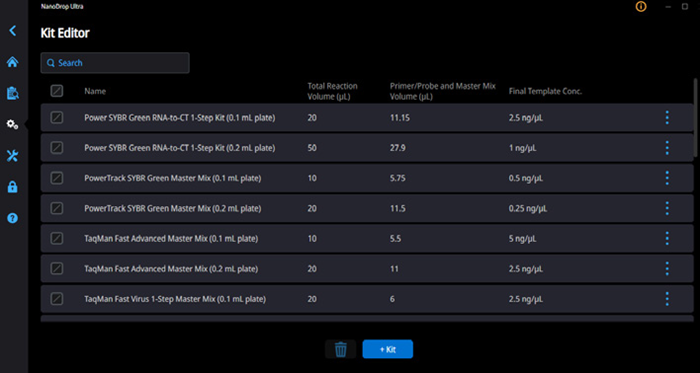Click the 0.5 ng/µL template concentration
Viewport: 700px width, 373px height.
525,178
